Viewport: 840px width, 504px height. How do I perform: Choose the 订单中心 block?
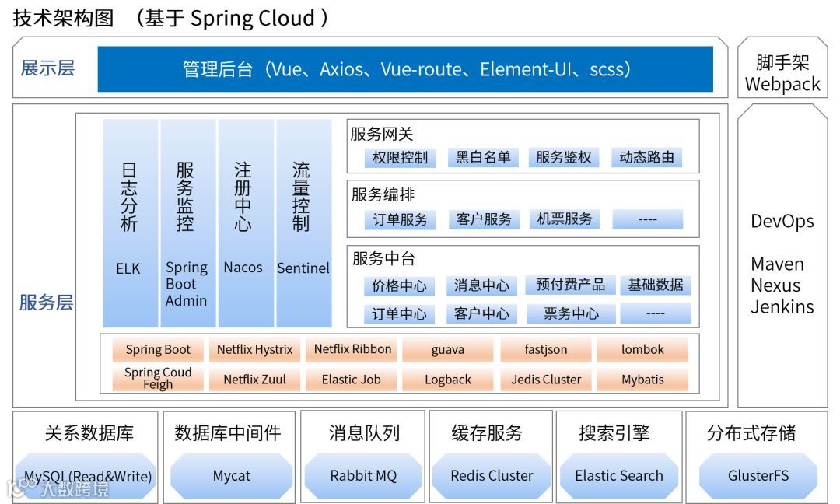(399, 314)
